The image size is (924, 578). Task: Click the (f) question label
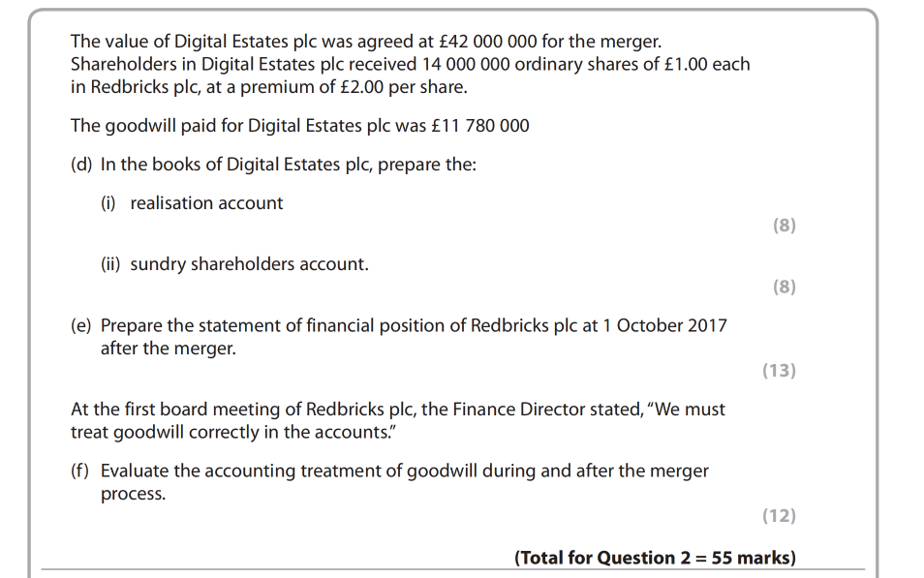point(81,472)
